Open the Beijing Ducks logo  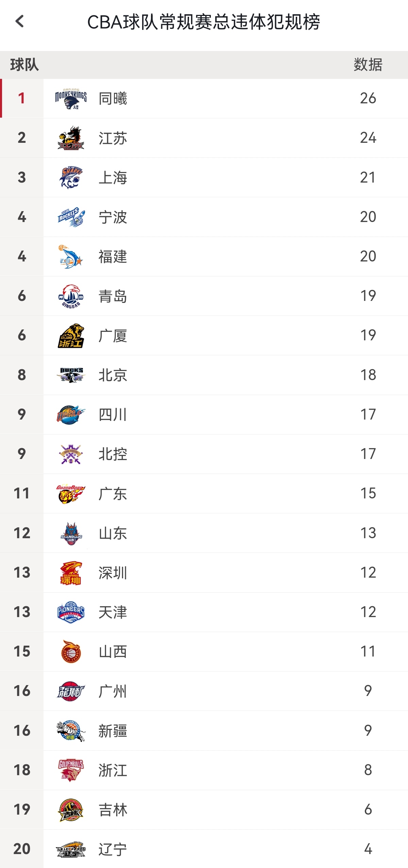coord(71,375)
